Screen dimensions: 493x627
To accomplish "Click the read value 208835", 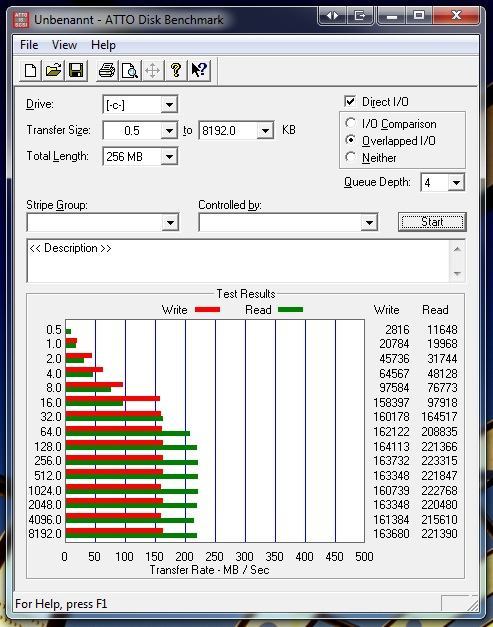I will (439, 432).
